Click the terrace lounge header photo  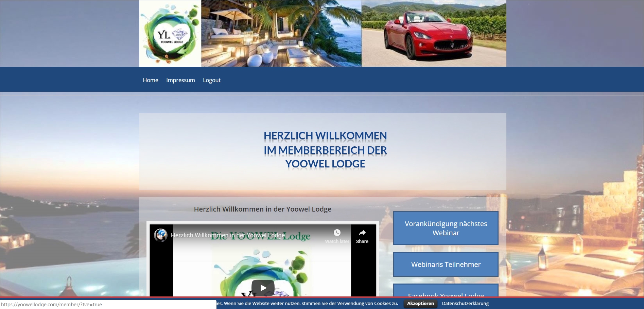coord(281,33)
